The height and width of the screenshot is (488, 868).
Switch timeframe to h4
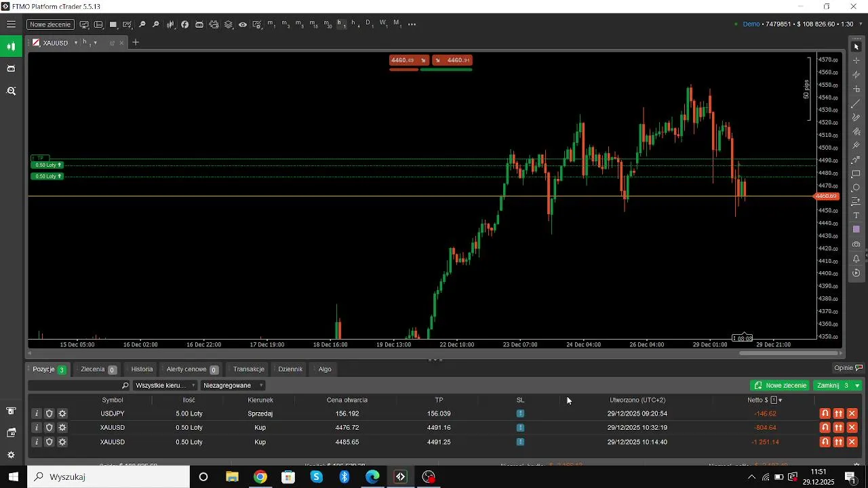(355, 24)
